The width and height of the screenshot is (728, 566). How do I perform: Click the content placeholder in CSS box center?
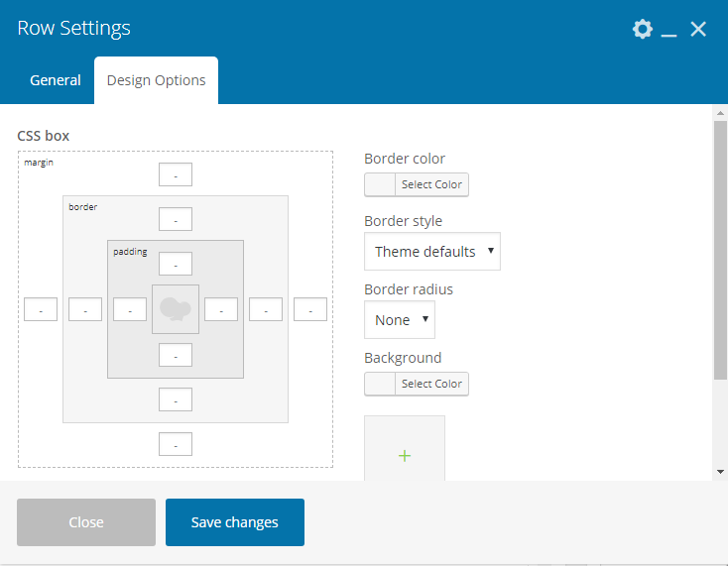(176, 309)
